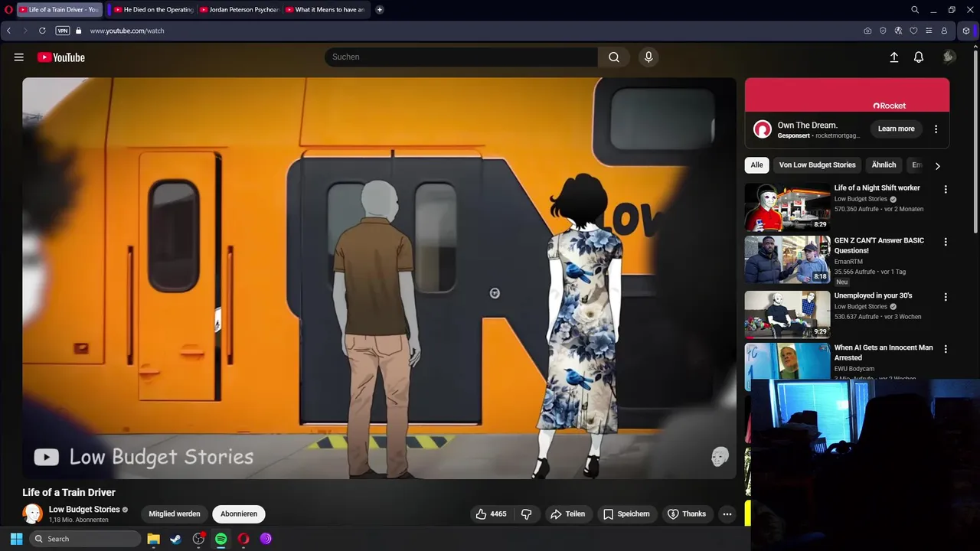This screenshot has width=980, height=551.
Task: Click the video player to pause
Action: 379,278
